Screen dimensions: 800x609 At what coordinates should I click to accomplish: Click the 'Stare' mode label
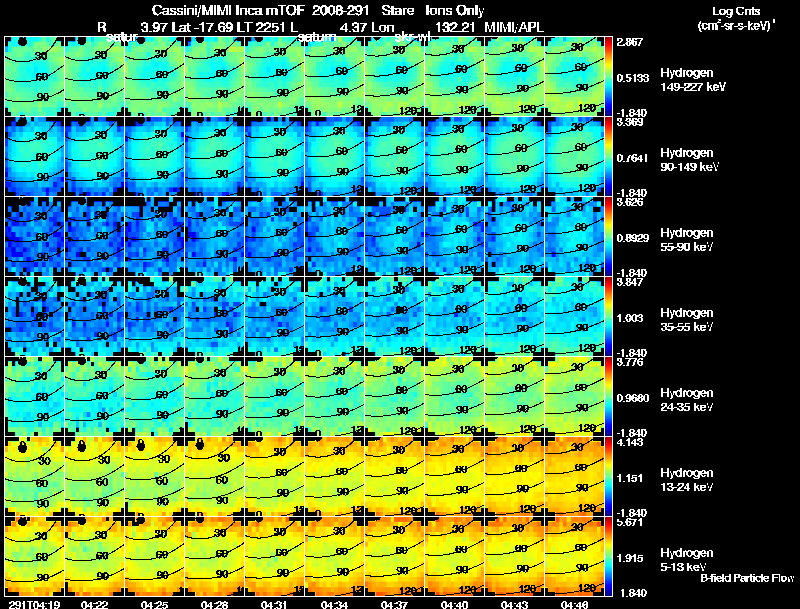(x=397, y=11)
